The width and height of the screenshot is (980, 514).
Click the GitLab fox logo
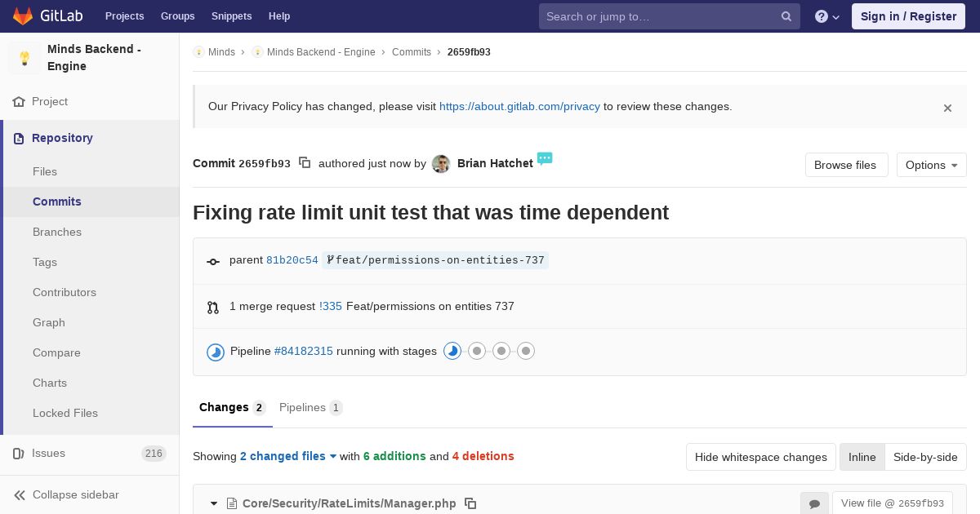point(23,16)
